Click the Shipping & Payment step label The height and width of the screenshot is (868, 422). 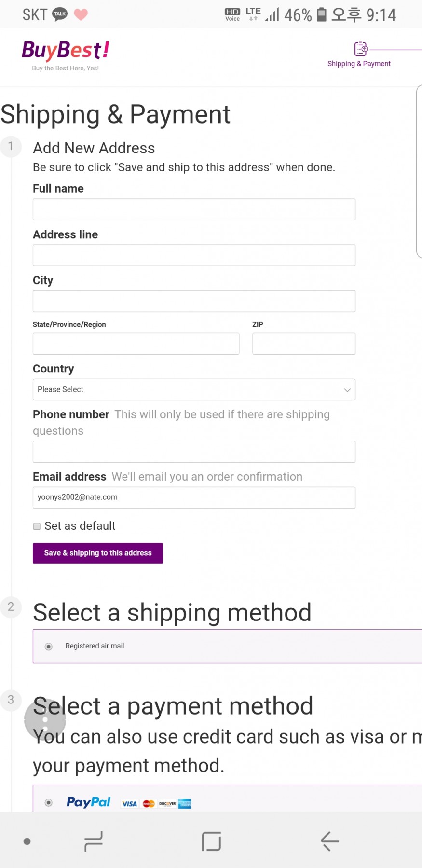click(359, 64)
